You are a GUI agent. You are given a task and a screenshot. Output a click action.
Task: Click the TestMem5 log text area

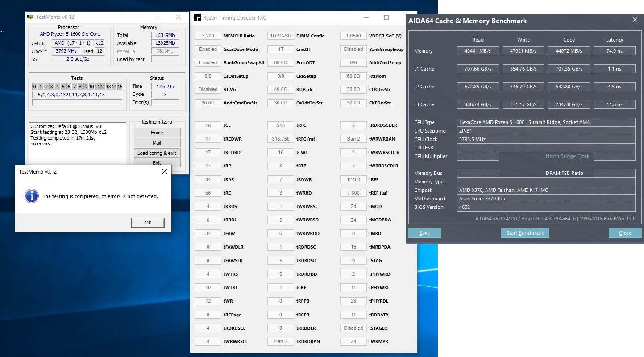pos(78,143)
